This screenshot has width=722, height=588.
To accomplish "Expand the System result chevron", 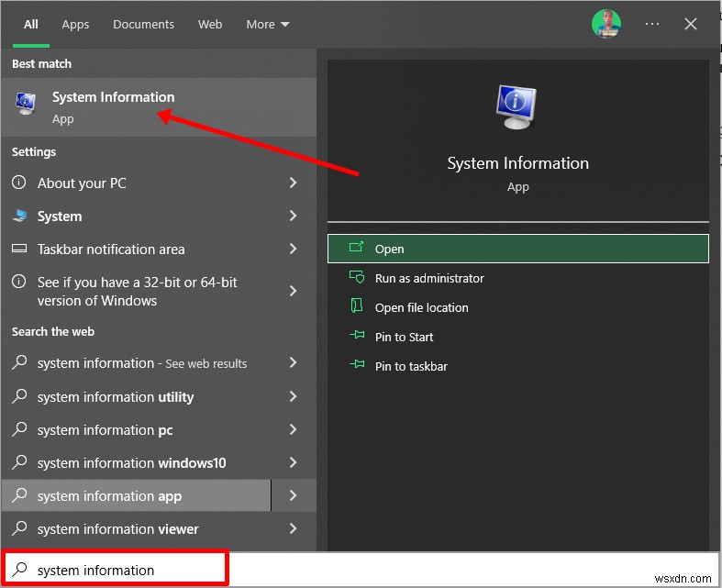I will [x=293, y=216].
